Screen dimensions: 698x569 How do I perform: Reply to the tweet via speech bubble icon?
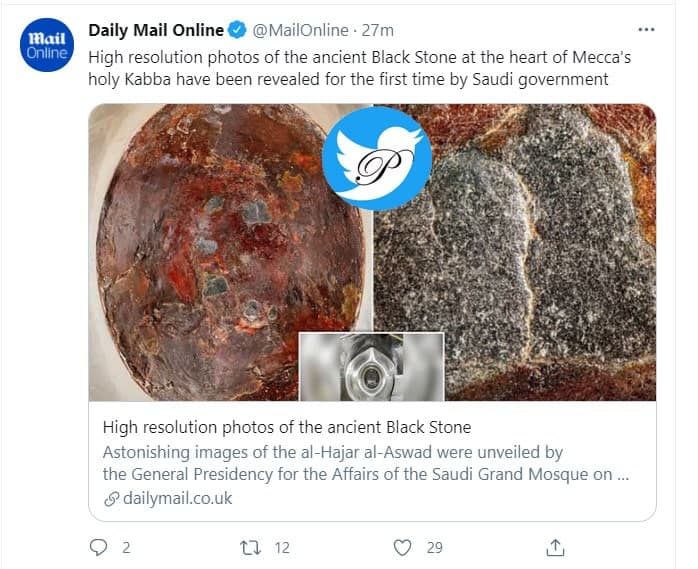tap(98, 547)
